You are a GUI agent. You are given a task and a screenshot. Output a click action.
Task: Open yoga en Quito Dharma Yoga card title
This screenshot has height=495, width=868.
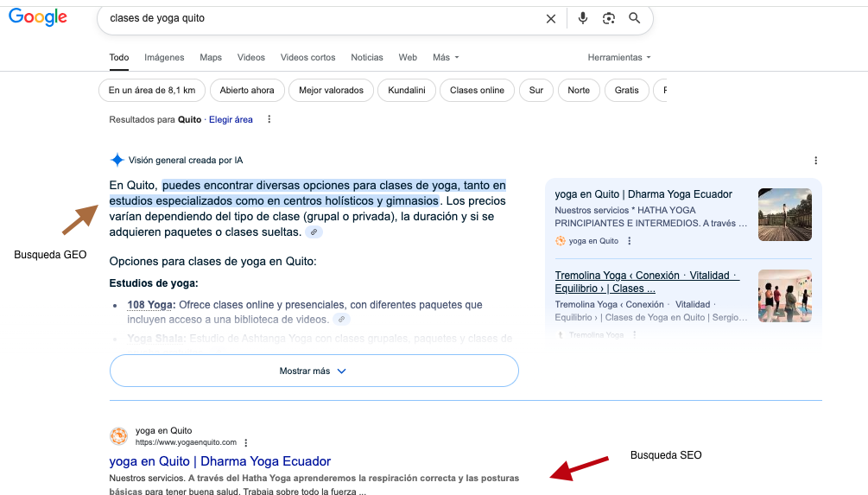click(x=643, y=194)
